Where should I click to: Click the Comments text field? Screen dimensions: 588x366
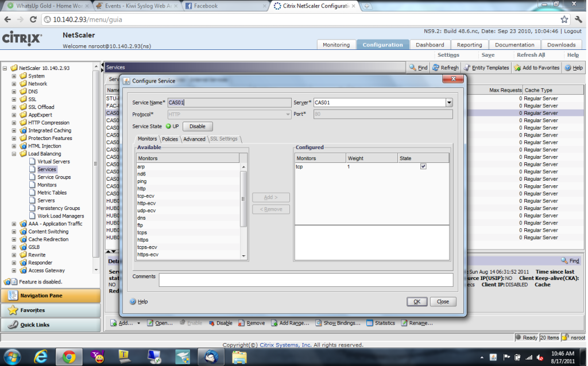[305, 280]
